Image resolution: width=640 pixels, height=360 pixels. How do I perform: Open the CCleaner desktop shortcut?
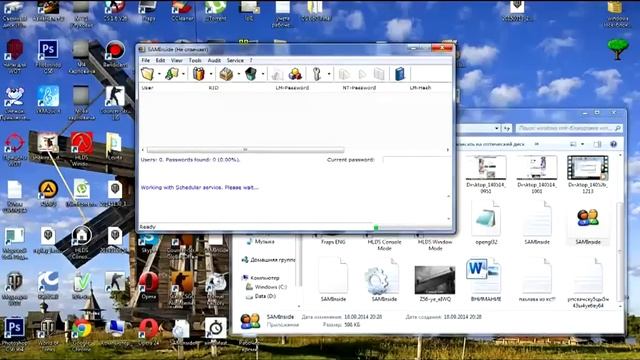pos(182,10)
